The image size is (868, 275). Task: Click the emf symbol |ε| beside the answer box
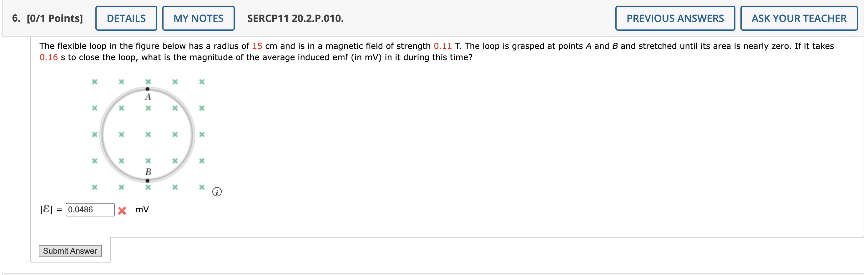pyautogui.click(x=46, y=209)
